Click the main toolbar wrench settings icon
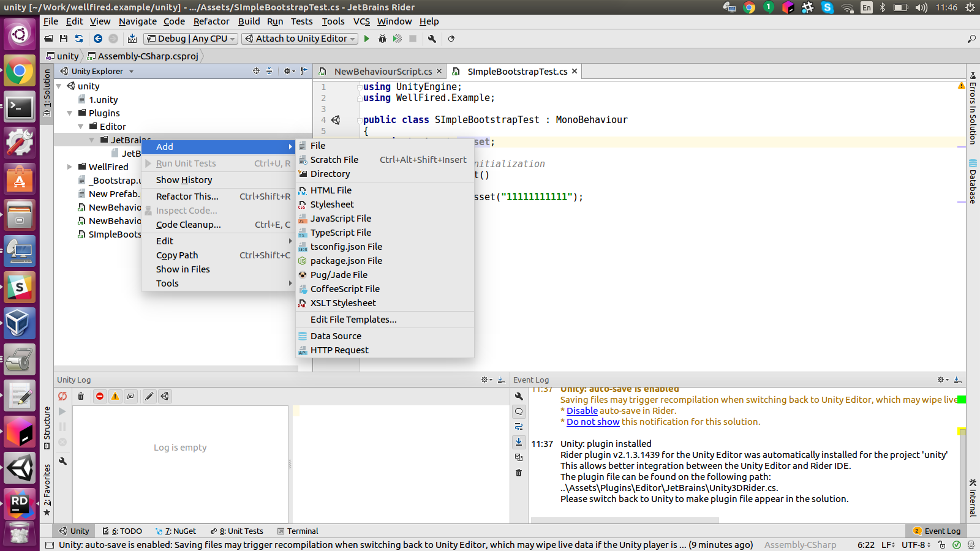 coord(432,39)
